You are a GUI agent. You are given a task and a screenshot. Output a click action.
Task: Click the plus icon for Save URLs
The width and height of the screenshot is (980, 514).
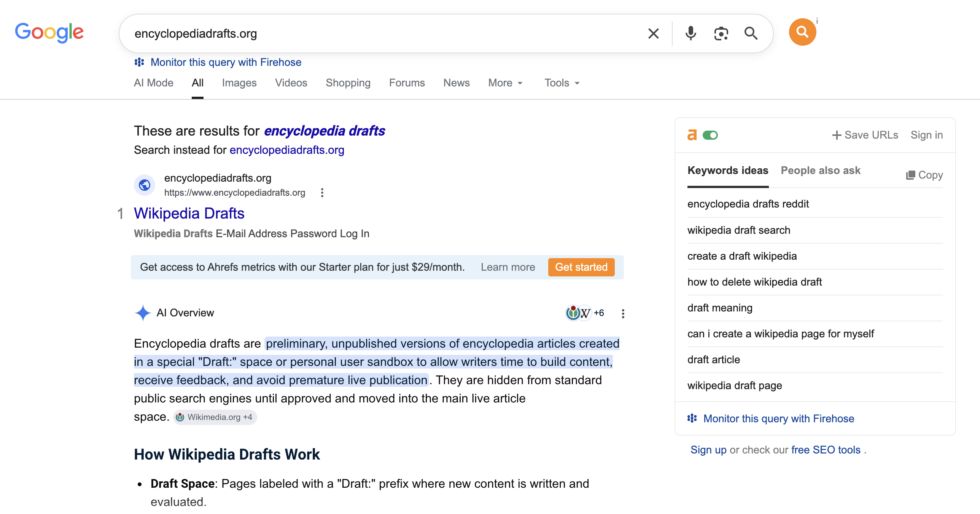(836, 135)
